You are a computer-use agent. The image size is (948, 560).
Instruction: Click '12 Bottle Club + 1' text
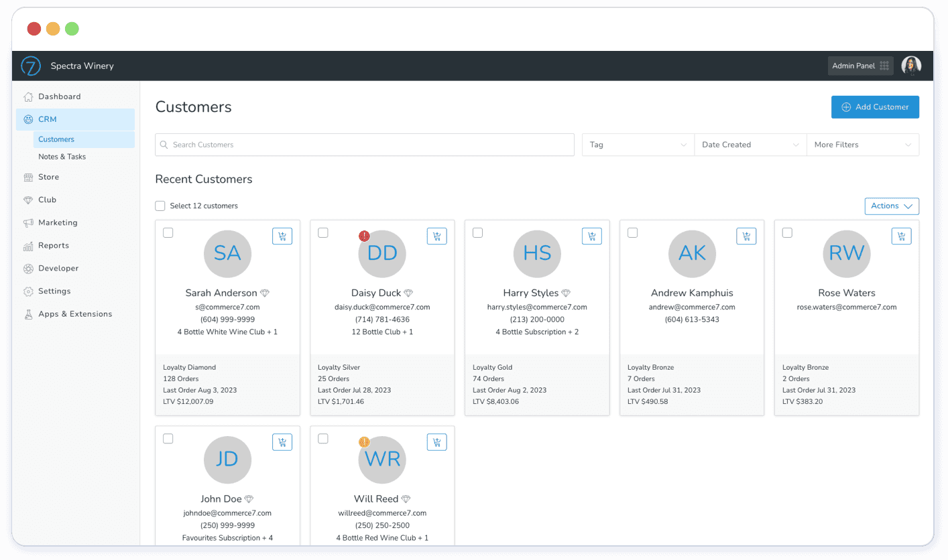click(382, 332)
